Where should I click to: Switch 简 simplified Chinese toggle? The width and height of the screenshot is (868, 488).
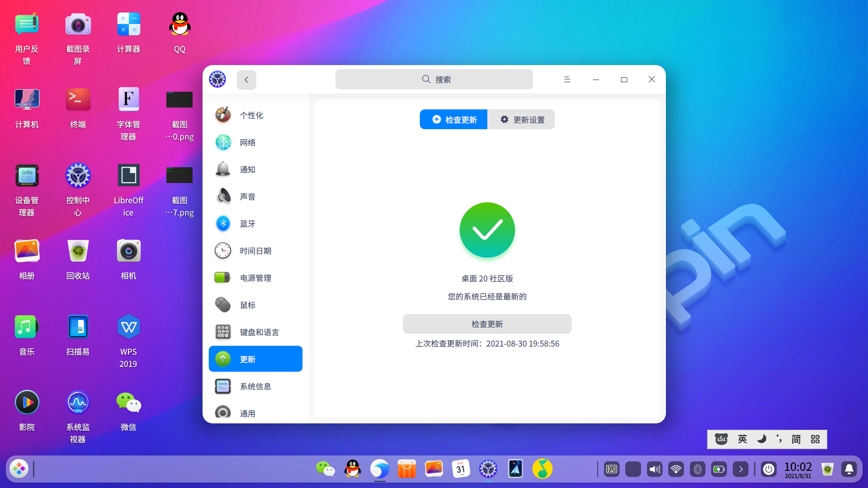(x=796, y=439)
